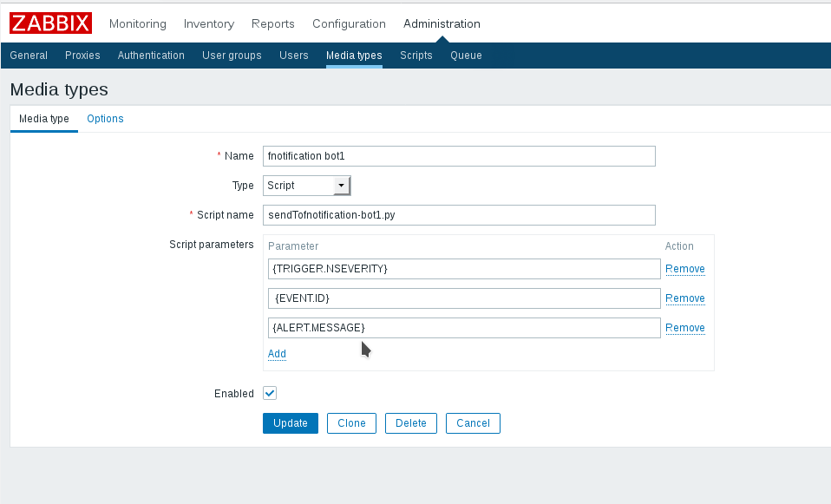Click the Clone button
The height and width of the screenshot is (504, 831).
(x=351, y=423)
